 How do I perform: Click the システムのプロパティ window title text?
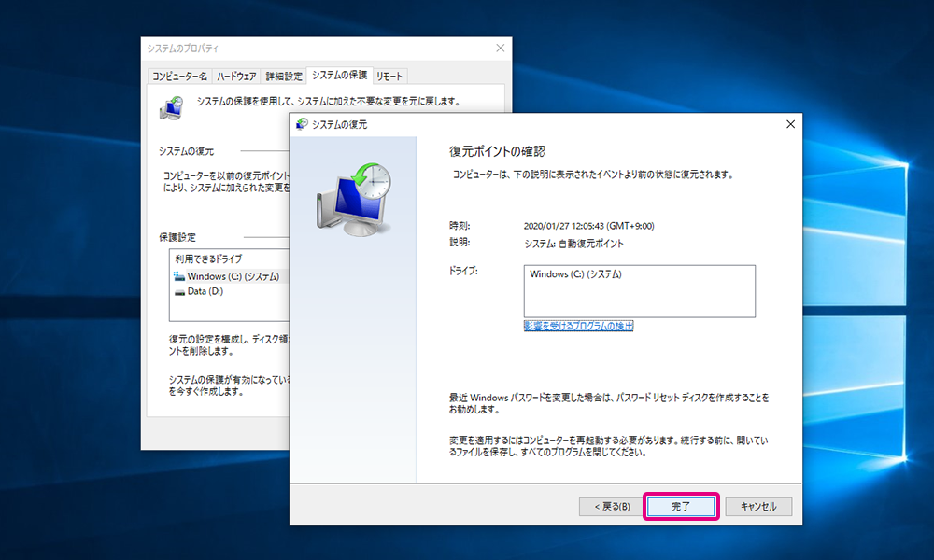coord(183,49)
